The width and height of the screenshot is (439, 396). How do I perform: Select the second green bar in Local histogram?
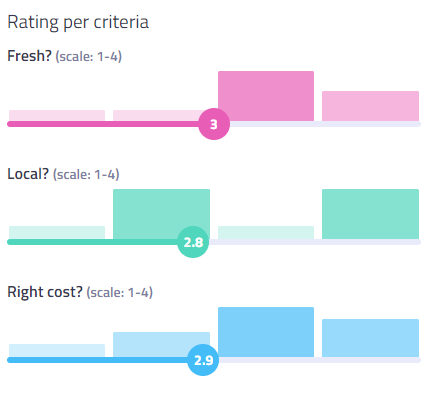pos(161,212)
